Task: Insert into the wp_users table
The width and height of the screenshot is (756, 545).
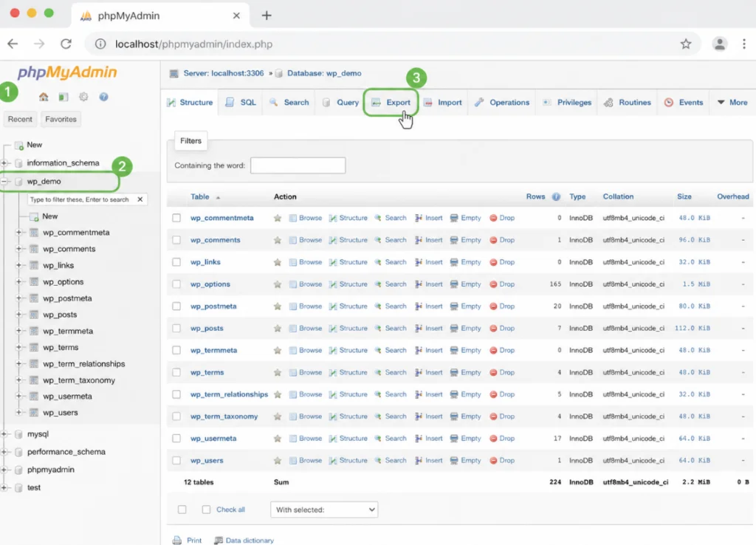Action: pos(429,461)
